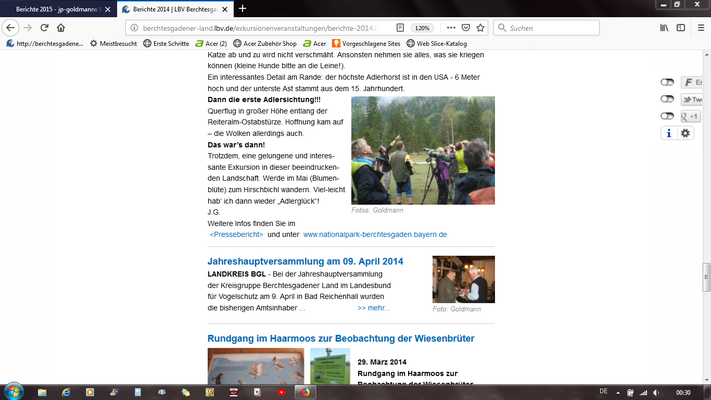Open Acer Zubehör Shop bookmark
711x400 pixels.
(265, 44)
